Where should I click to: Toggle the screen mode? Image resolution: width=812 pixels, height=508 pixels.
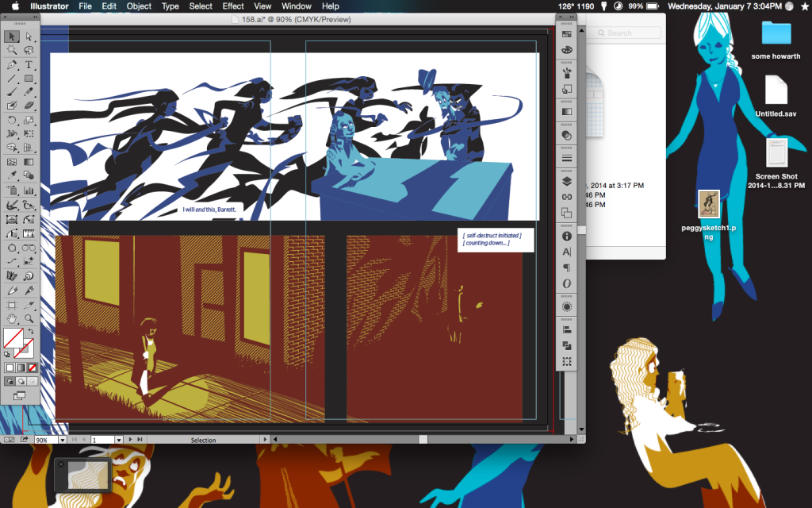coord(19,394)
